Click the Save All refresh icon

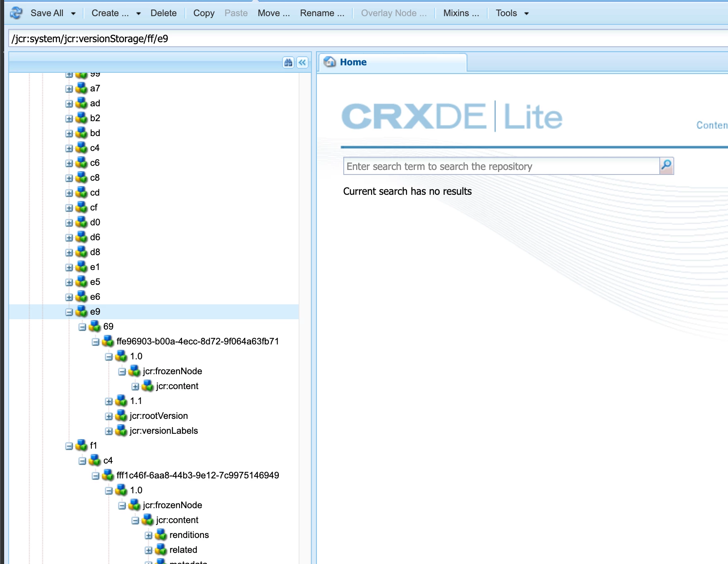tap(16, 13)
